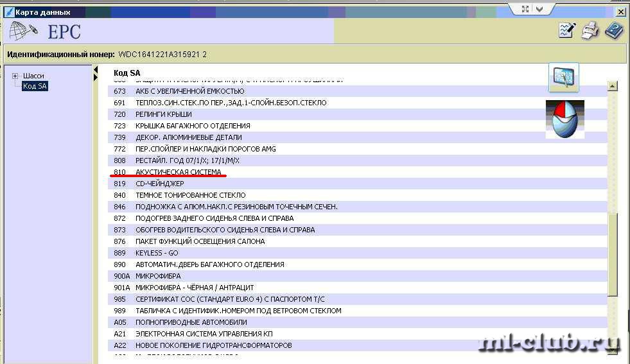This screenshot has width=630, height=364.
Task: Select row A05 ПОЛНОПРИВОДНЫЕ АВТОМОБИЛИ
Action: tap(357, 323)
